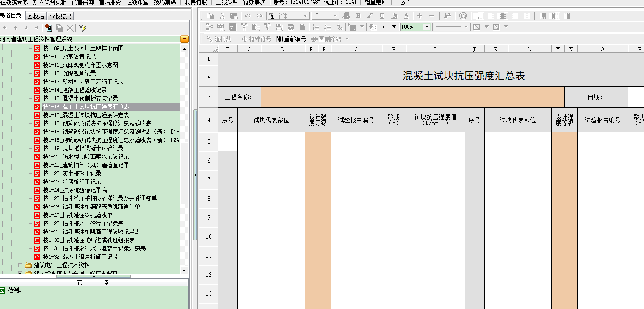
Task: Click the paste icon in toolbar
Action: point(234,16)
